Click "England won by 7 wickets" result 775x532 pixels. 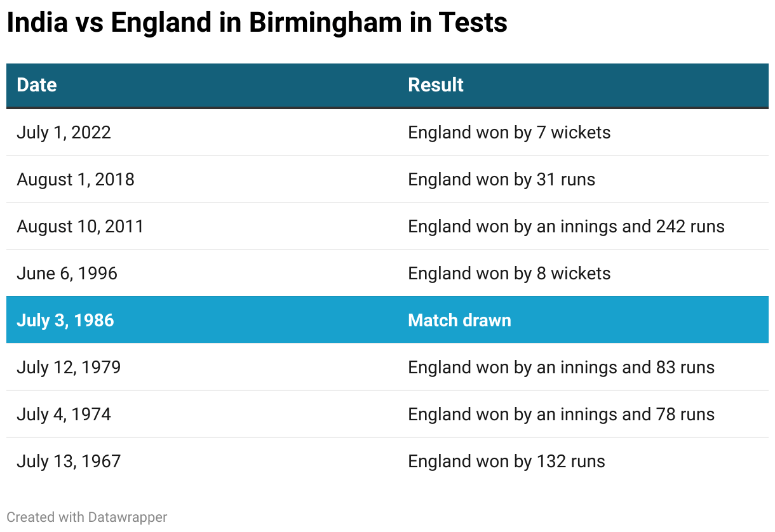(509, 132)
